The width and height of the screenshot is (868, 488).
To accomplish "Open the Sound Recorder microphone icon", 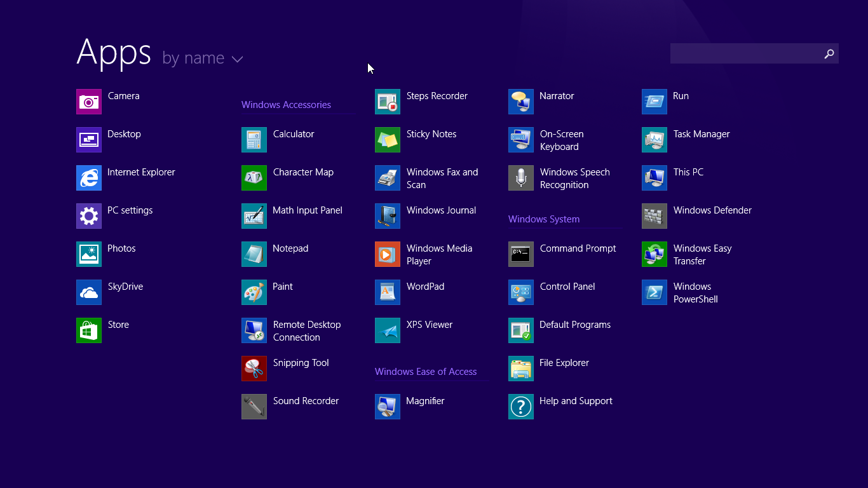I will [254, 407].
